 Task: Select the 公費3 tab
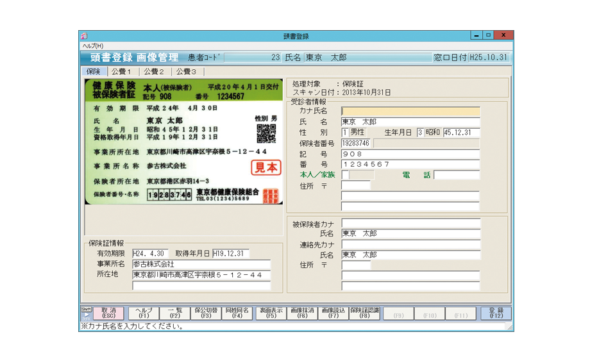[x=187, y=72]
